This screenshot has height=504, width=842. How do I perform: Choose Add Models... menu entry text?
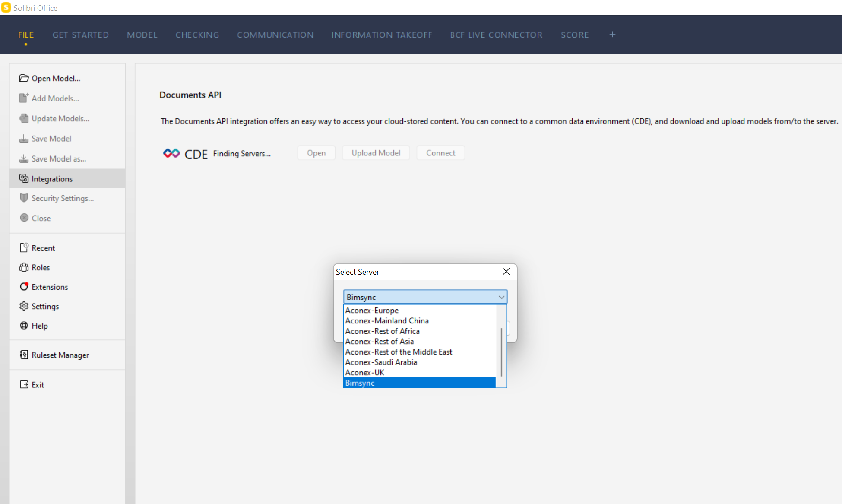[55, 98]
